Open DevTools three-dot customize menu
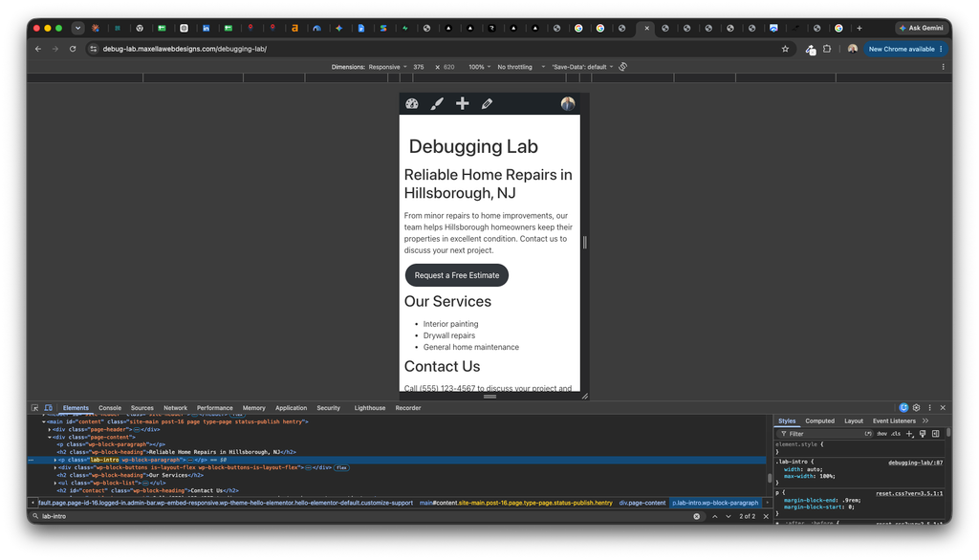 [929, 408]
